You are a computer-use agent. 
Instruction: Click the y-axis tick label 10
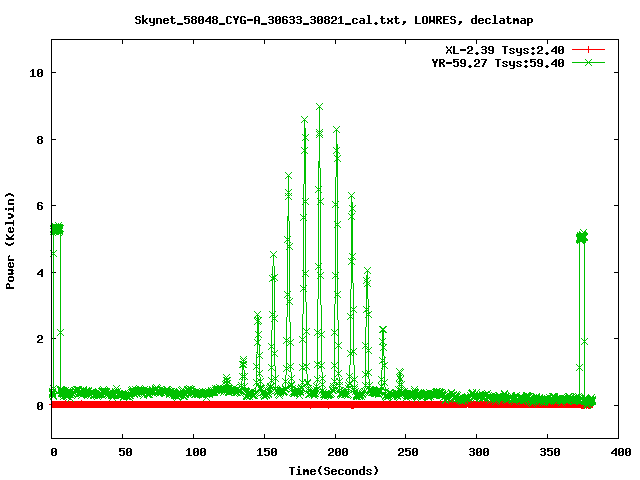[36, 73]
